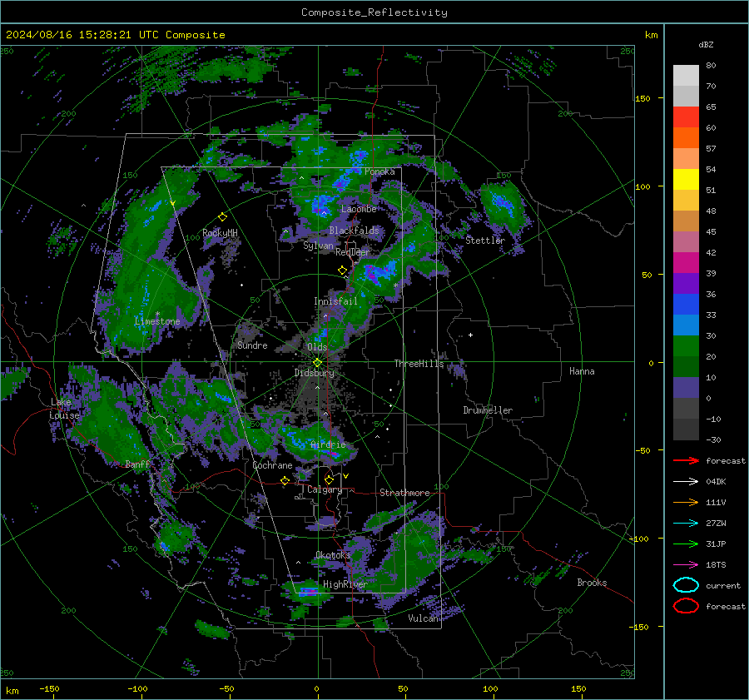Pick the magenta block in the dBZ scale
749x700 pixels.
click(686, 263)
